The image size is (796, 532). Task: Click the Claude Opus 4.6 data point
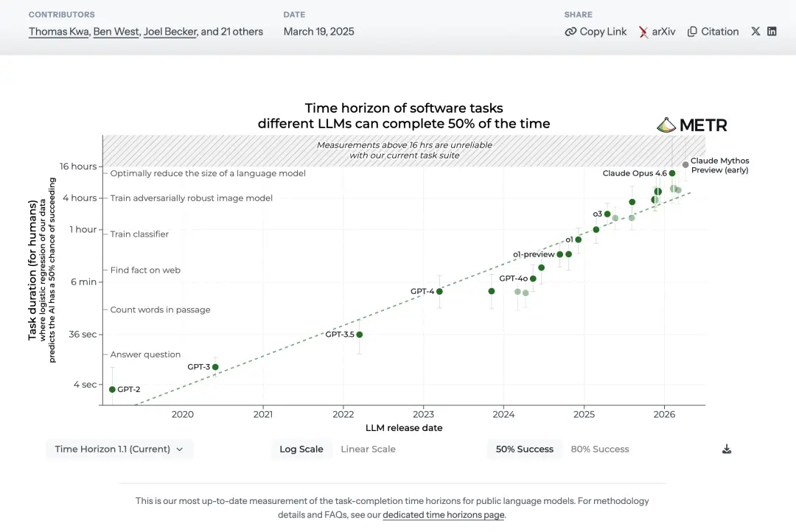point(672,173)
